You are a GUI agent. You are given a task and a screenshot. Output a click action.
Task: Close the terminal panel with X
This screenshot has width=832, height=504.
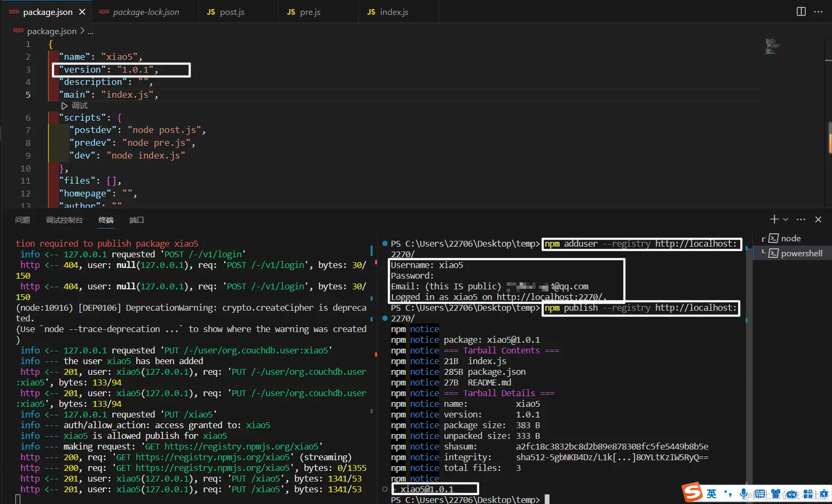coord(818,219)
